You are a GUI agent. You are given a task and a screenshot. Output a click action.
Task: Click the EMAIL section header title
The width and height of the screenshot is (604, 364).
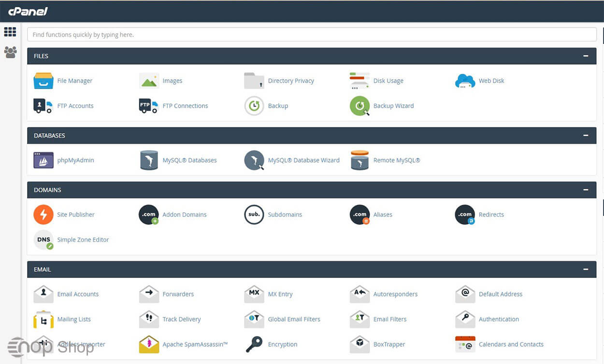point(42,269)
